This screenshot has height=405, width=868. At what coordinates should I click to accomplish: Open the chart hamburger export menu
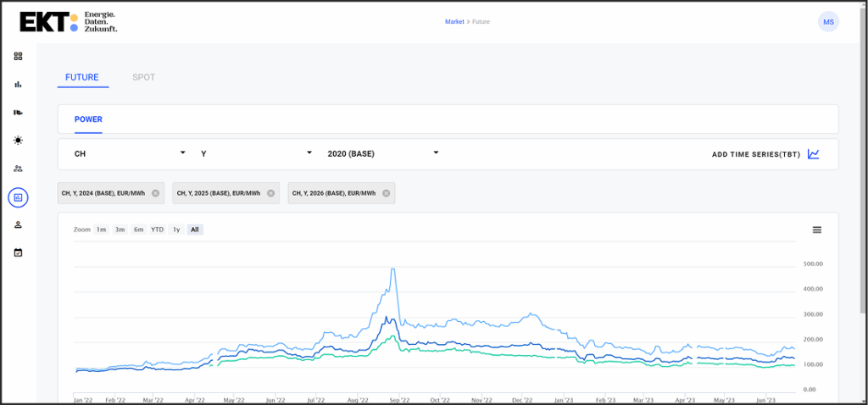(816, 230)
